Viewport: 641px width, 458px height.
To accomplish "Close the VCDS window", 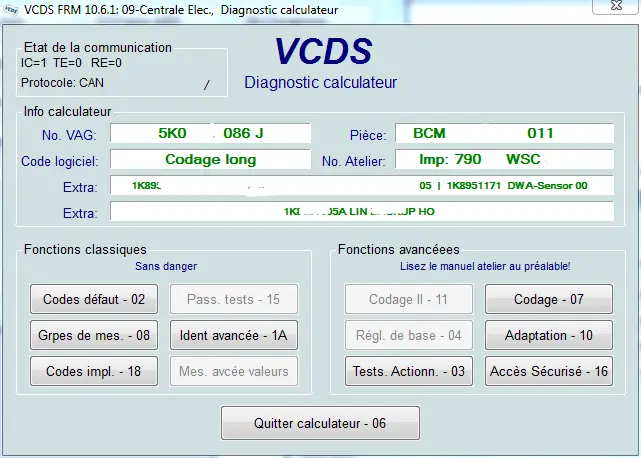I will click(616, 6).
